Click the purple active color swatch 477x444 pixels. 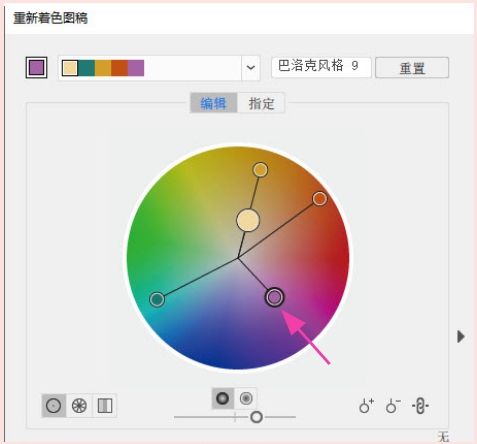point(36,68)
